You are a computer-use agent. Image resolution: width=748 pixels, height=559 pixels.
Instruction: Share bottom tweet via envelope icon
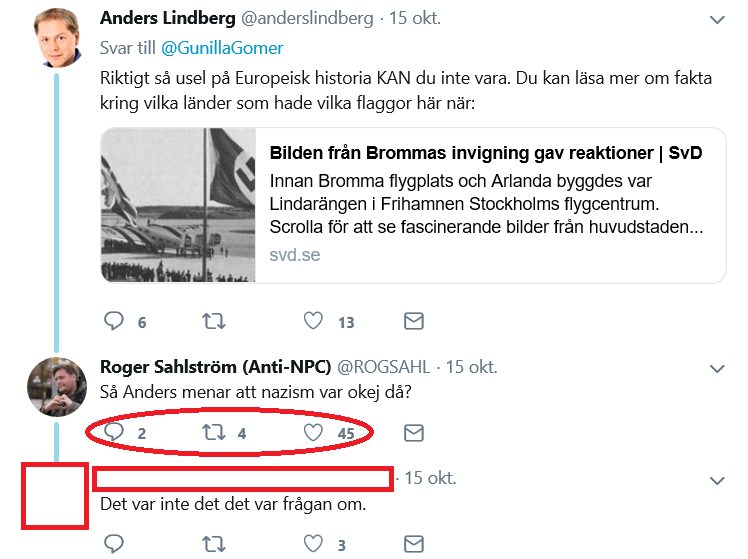413,544
